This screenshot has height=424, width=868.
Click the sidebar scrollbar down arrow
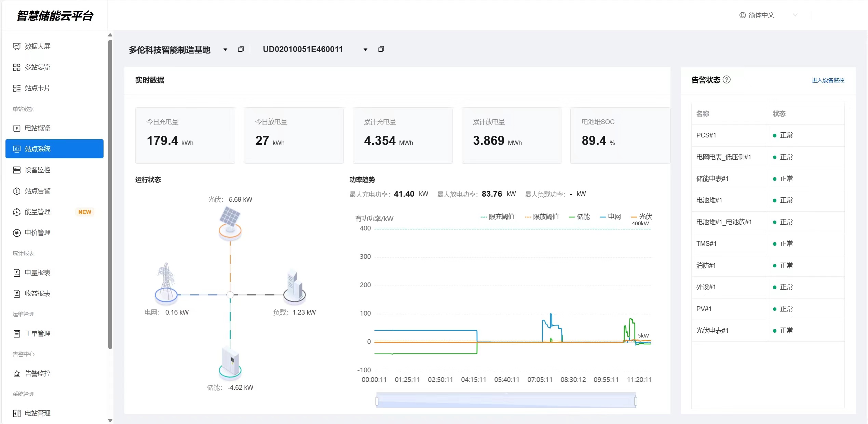point(110,420)
